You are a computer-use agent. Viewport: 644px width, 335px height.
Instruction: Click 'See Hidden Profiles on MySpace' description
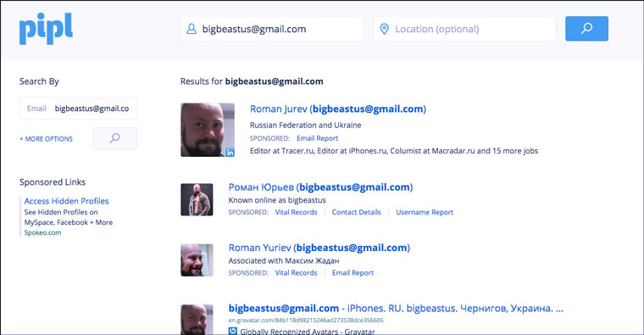click(68, 217)
